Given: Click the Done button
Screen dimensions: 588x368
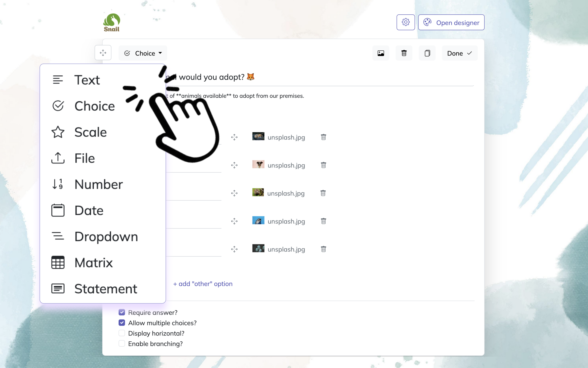Looking at the screenshot, I should click(x=459, y=53).
